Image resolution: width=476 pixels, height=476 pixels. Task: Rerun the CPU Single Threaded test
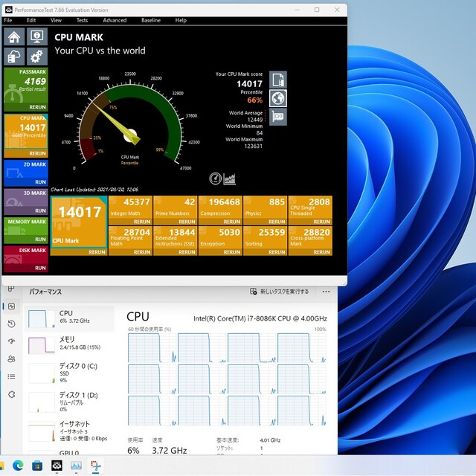coord(322,222)
